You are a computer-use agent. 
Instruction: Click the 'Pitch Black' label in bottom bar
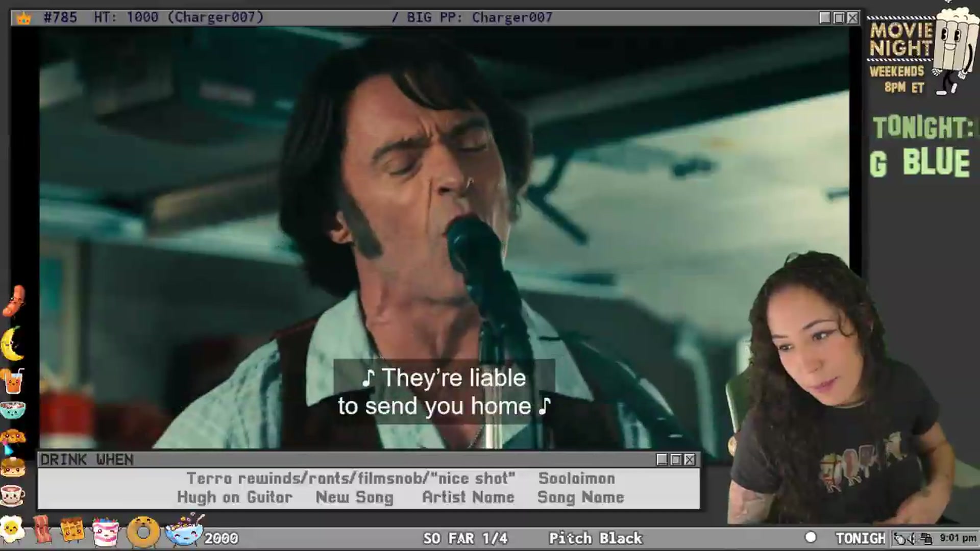coord(596,538)
